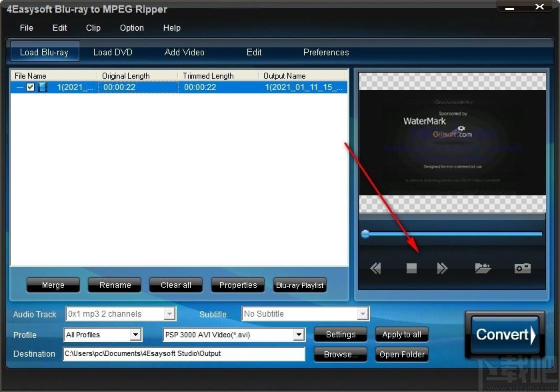Click the Edit toolbar button

click(254, 52)
